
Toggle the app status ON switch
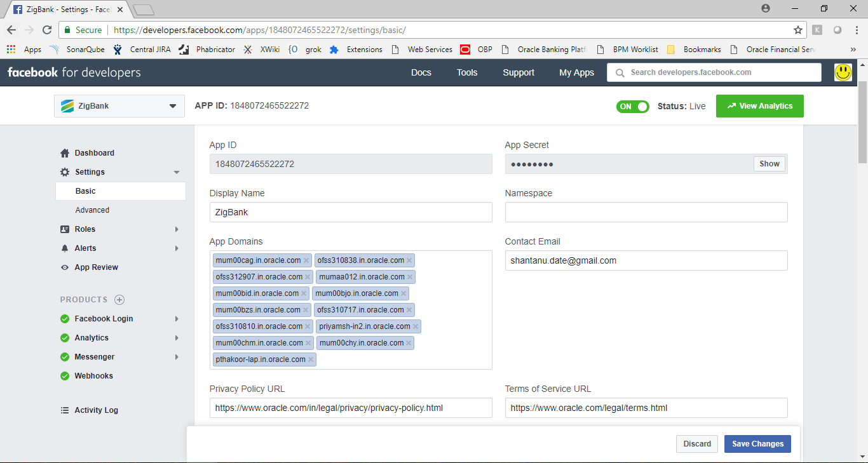(632, 107)
